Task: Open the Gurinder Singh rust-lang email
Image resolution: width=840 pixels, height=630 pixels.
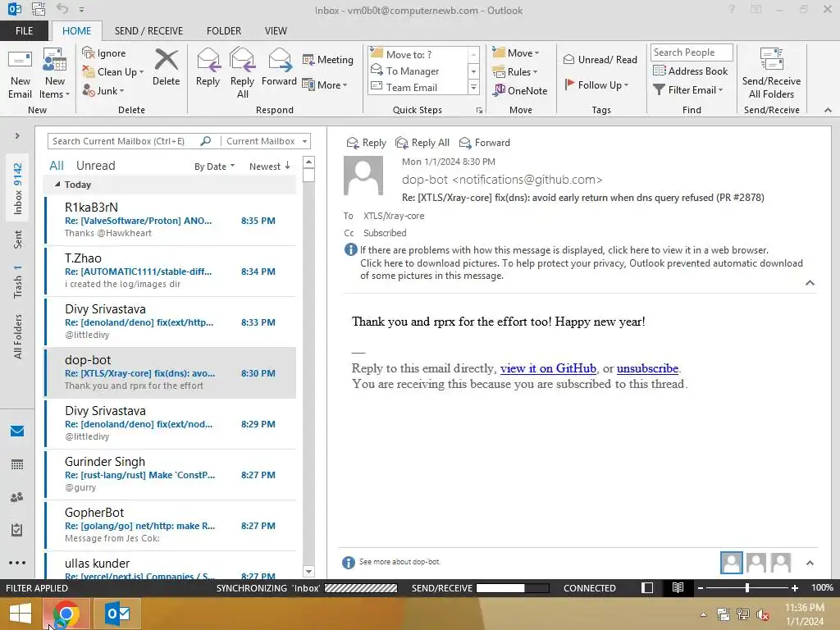Action: (171, 474)
